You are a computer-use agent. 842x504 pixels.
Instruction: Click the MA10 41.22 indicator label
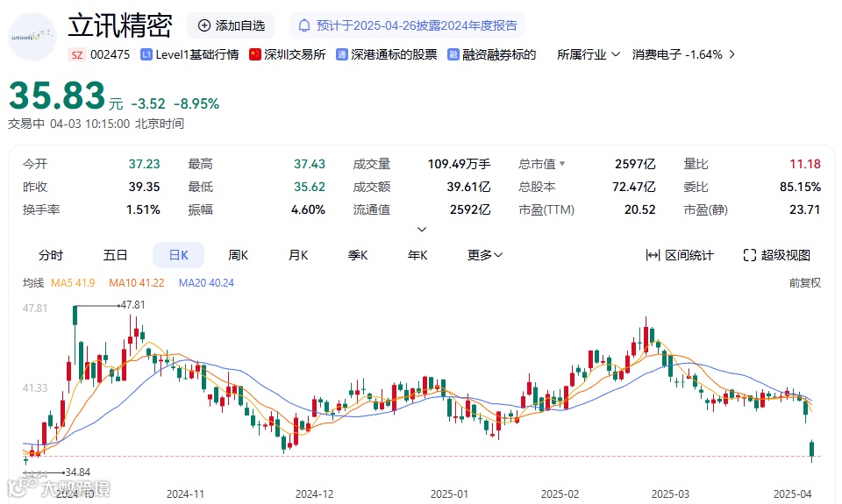tap(137, 283)
